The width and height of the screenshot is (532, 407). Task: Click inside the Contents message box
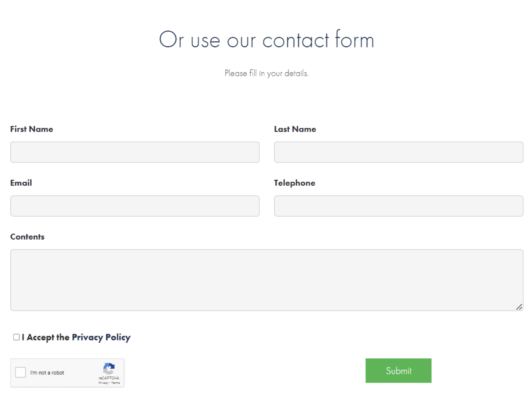pyautogui.click(x=266, y=279)
